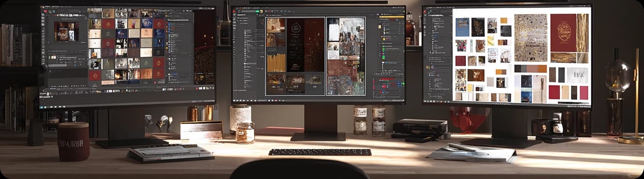Click the blue button in middle monitor's bottom-right panel
This screenshot has height=179, width=644.
399,83
